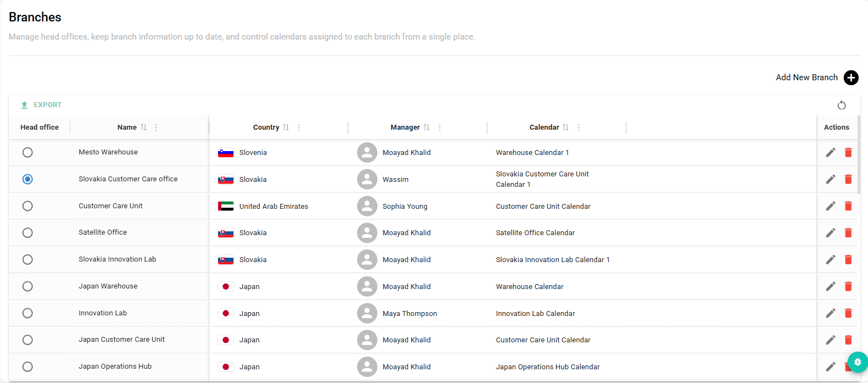Edit the Satellite Office branch row
Screen dimensions: 868x383
[831, 233]
